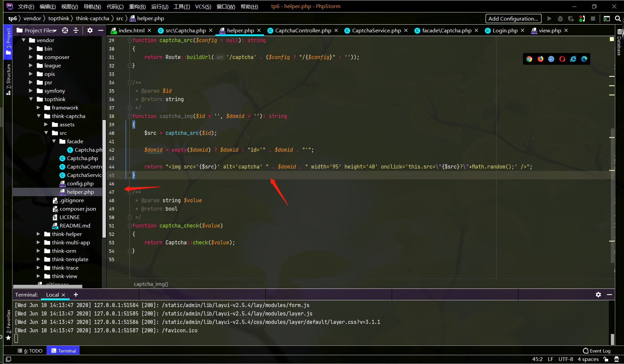Close the Local terminal tab
624x364 pixels.
63,295
